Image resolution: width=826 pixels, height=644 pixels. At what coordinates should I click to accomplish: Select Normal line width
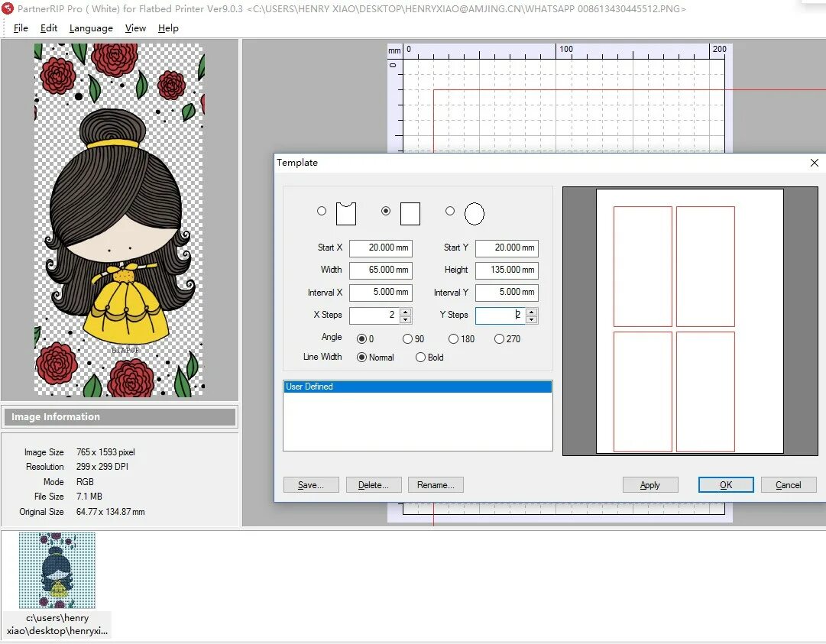click(362, 357)
